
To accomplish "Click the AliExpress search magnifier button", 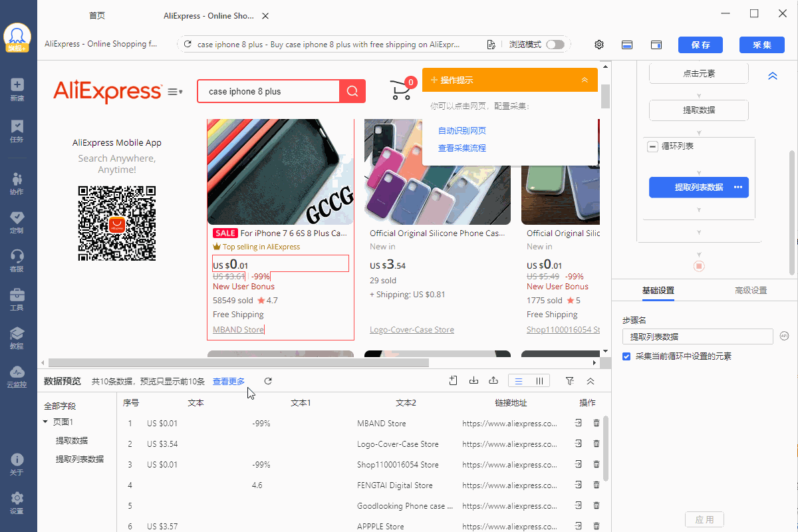I will (352, 91).
